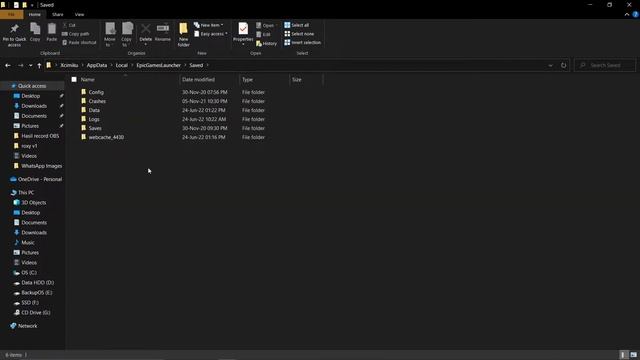Select the webcache_4430 folder

(106, 137)
